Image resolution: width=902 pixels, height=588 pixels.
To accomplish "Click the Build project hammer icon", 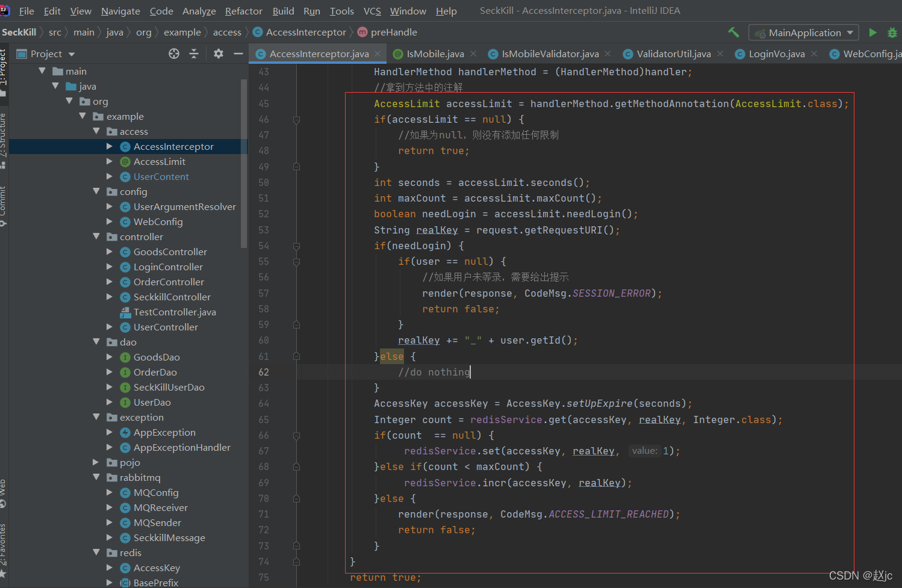I will click(733, 32).
